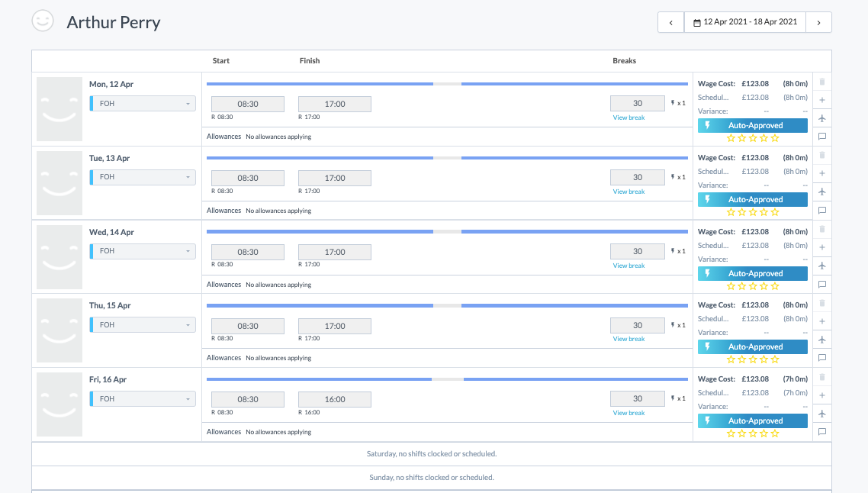
Task: Click Auto-Approved status on Thursday's shift
Action: pos(752,346)
